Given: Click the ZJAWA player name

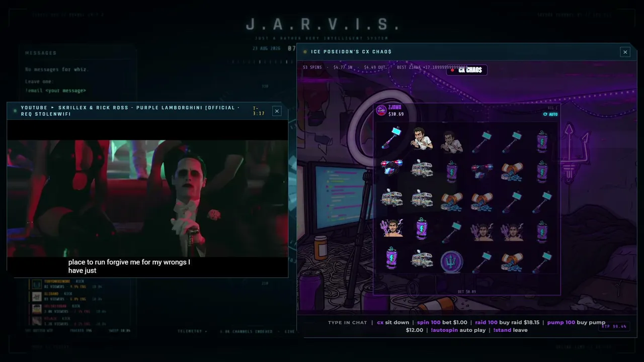Looking at the screenshot, I should pos(395,107).
